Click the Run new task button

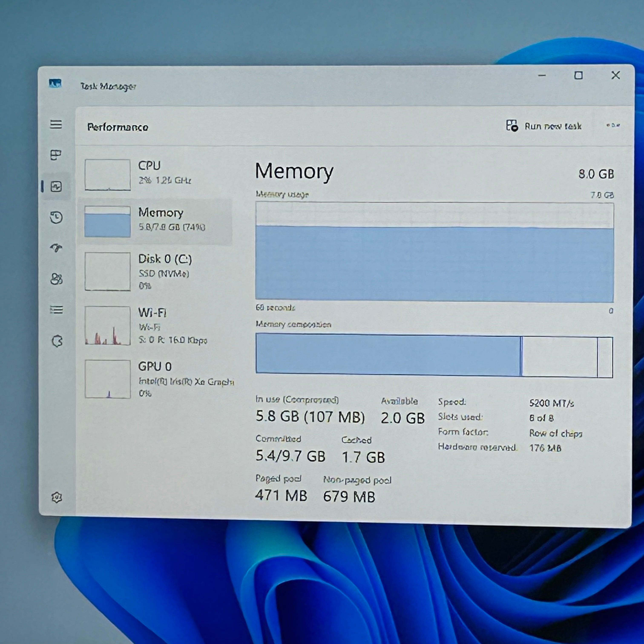point(544,126)
